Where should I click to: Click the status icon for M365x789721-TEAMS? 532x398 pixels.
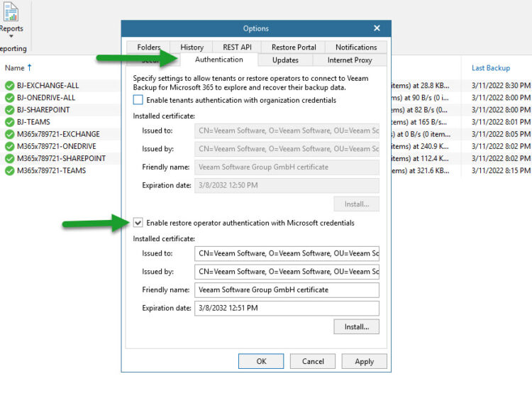point(9,171)
